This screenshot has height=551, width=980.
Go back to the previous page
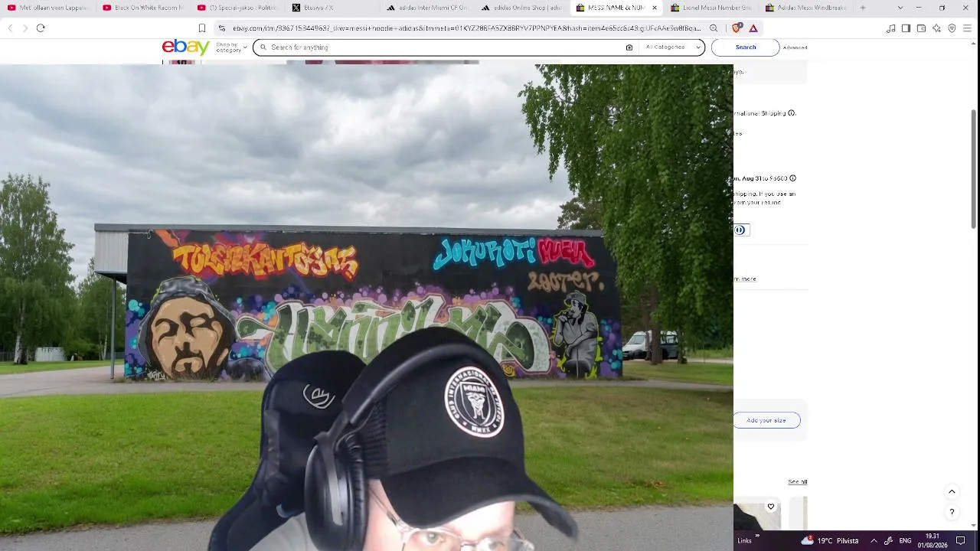(10, 28)
